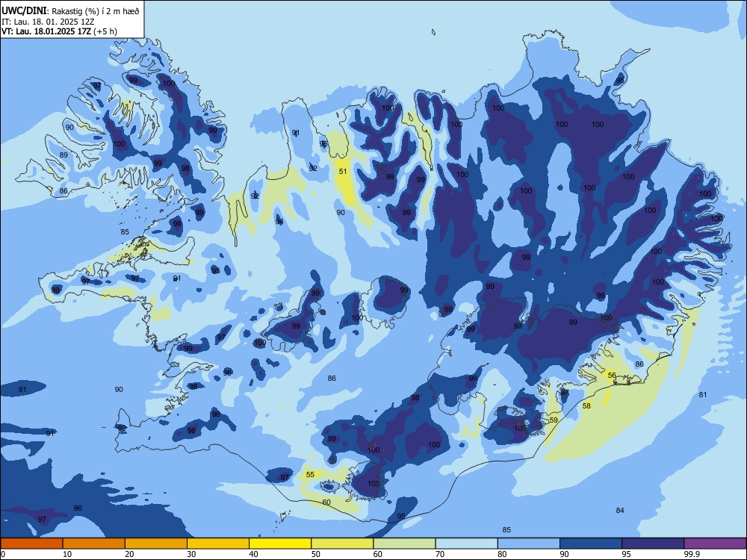Click the orange 10–20 legend swatch

(x=94, y=544)
